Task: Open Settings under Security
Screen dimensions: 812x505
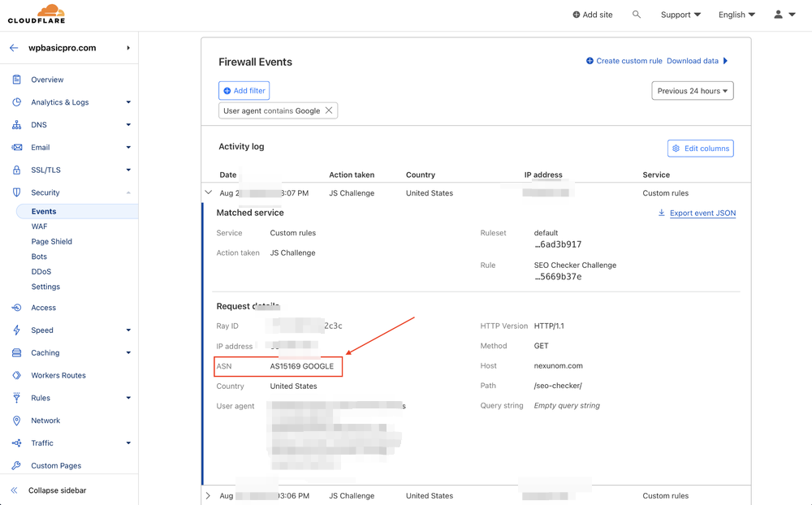Action: (x=45, y=287)
